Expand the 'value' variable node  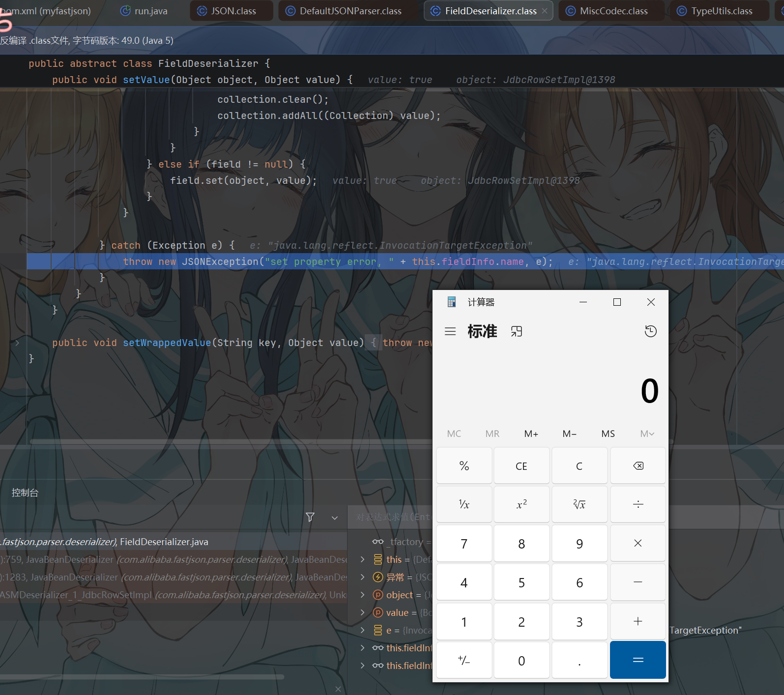363,612
